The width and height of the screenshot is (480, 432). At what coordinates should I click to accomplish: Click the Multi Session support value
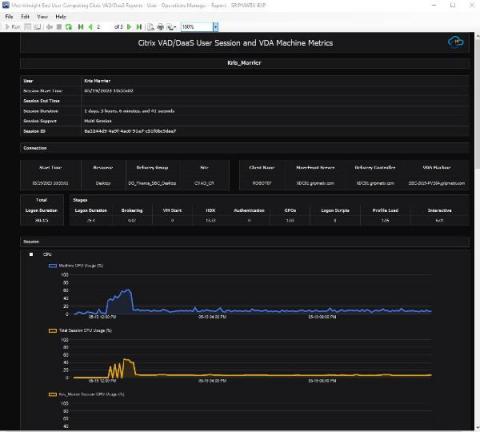coord(98,121)
